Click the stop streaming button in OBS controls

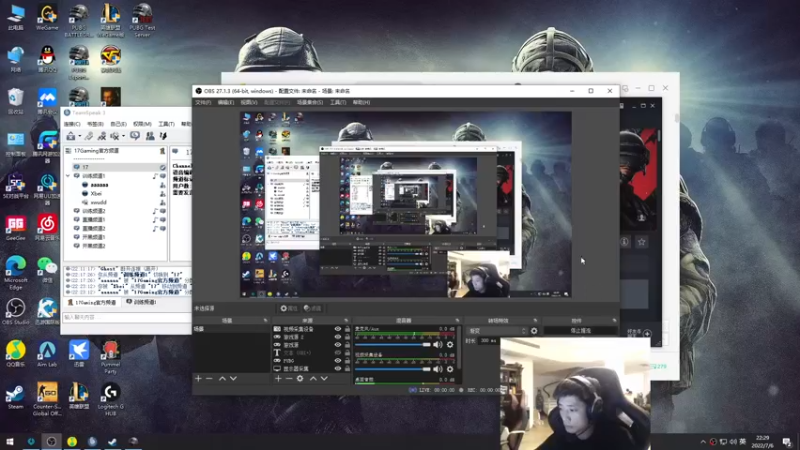point(580,331)
